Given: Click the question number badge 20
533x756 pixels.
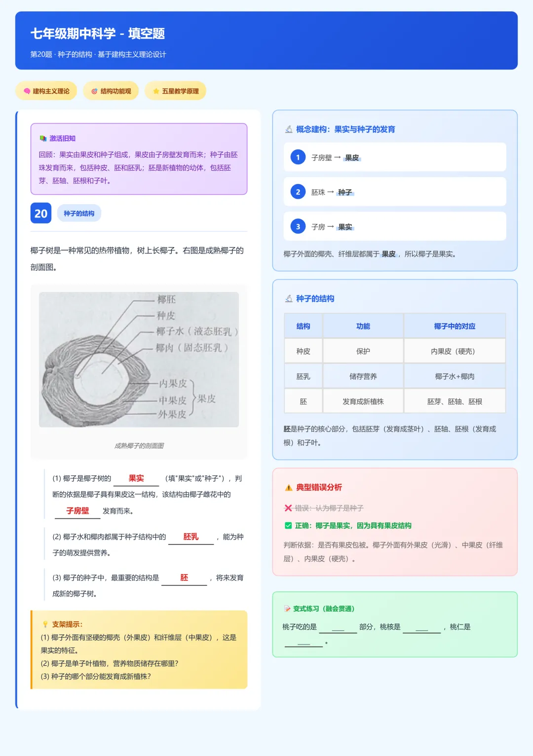Looking at the screenshot, I should pos(41,213).
